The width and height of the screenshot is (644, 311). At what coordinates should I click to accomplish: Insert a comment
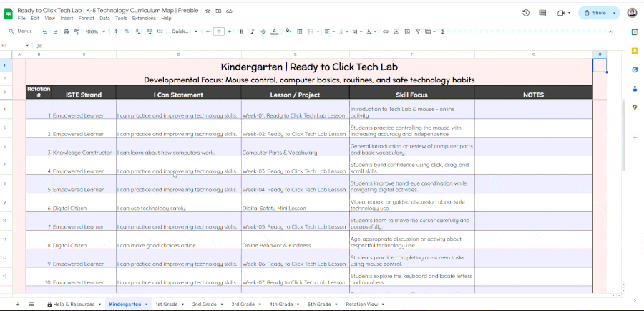click(x=396, y=32)
